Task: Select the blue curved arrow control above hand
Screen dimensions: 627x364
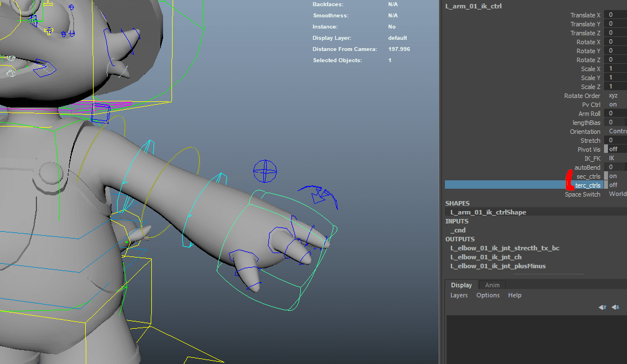Action: pyautogui.click(x=318, y=197)
